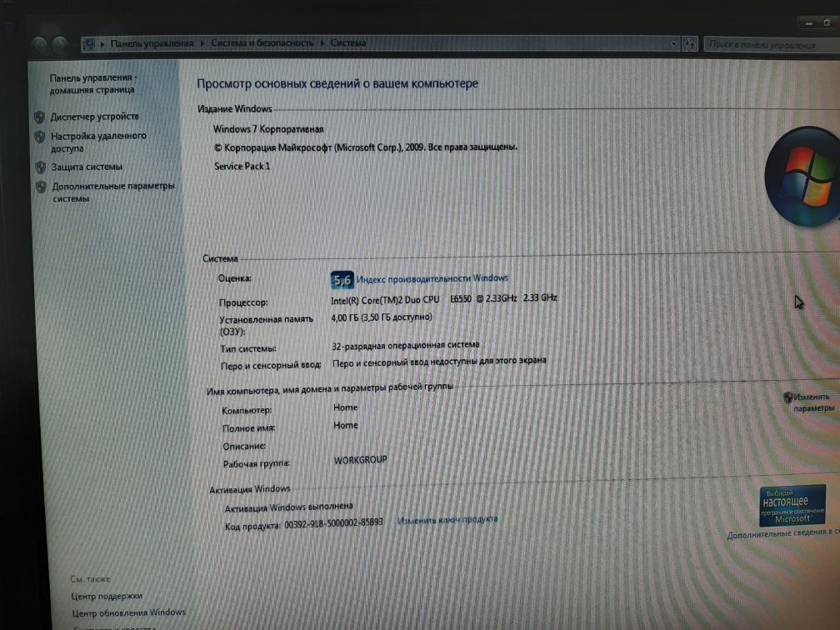Select Home value beside Компьютер
Screen dimensions: 840x630
point(346,407)
